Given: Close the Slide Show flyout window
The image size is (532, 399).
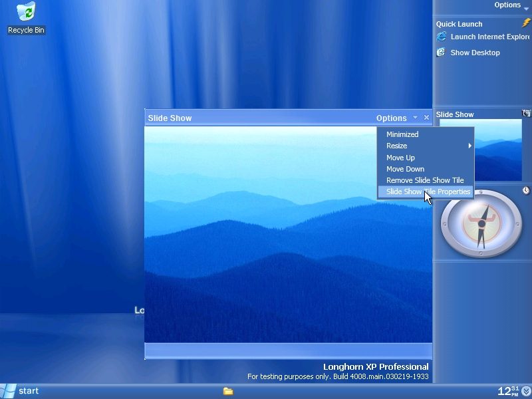Looking at the screenshot, I should point(427,118).
